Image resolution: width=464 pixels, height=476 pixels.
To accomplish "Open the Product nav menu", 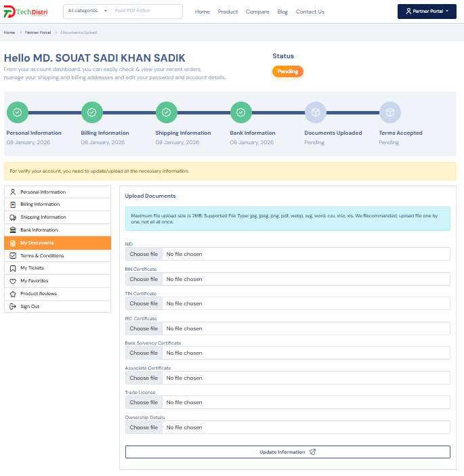I will [228, 12].
